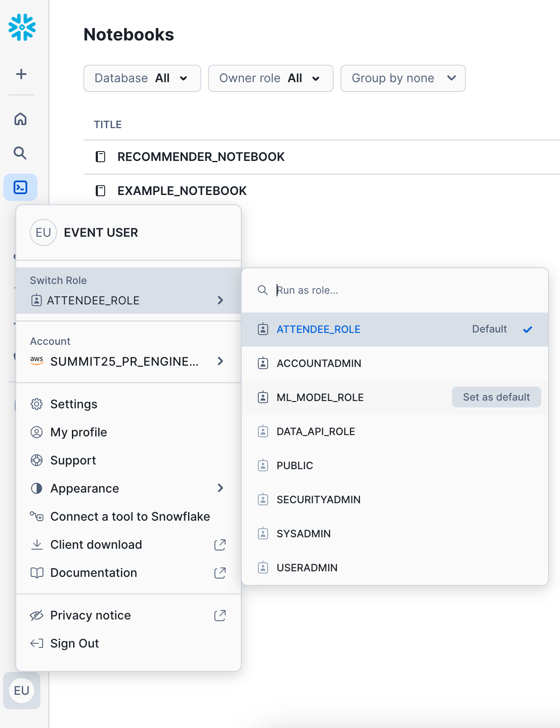Click the EU avatar beside EVENT USER
The width and height of the screenshot is (560, 728).
coord(43,232)
